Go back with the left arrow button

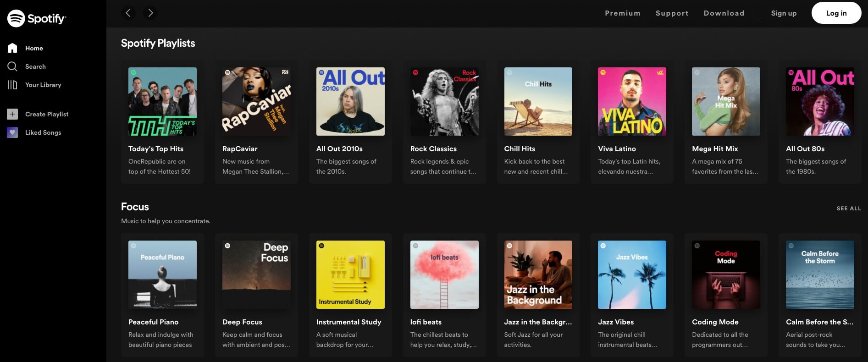coord(128,13)
